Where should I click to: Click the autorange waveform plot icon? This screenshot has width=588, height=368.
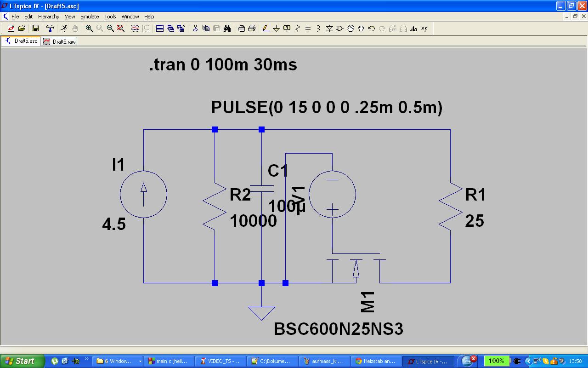pyautogui.click(x=135, y=29)
